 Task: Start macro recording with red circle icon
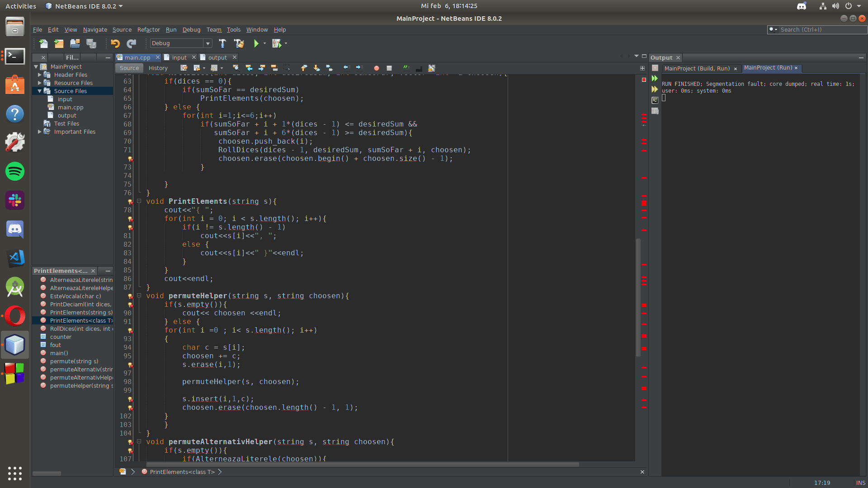[376, 68]
